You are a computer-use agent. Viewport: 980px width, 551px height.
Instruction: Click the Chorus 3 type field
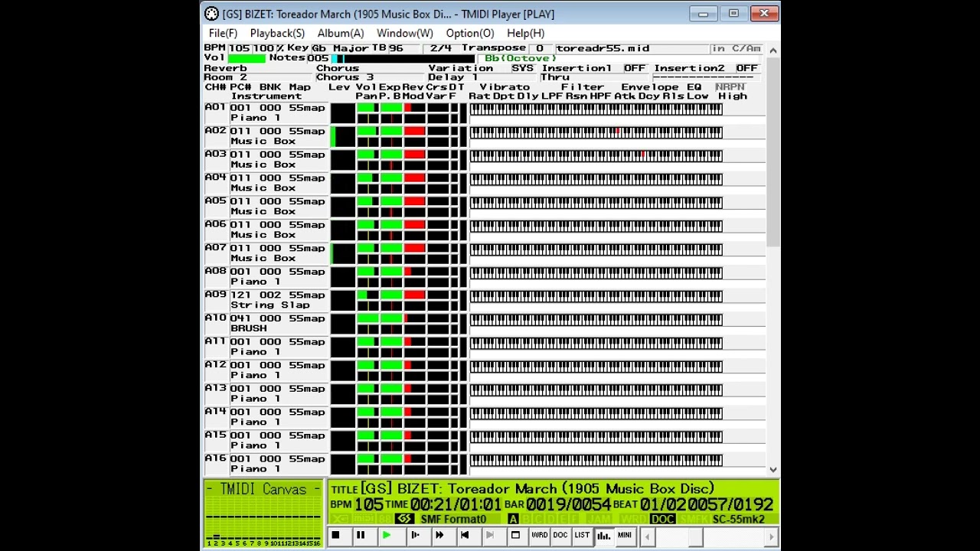pos(371,77)
